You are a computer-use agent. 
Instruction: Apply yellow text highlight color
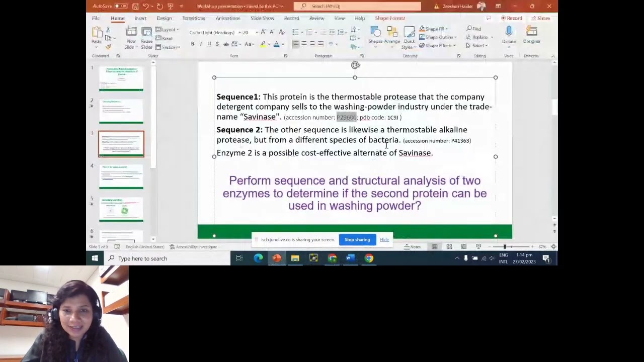point(263,44)
